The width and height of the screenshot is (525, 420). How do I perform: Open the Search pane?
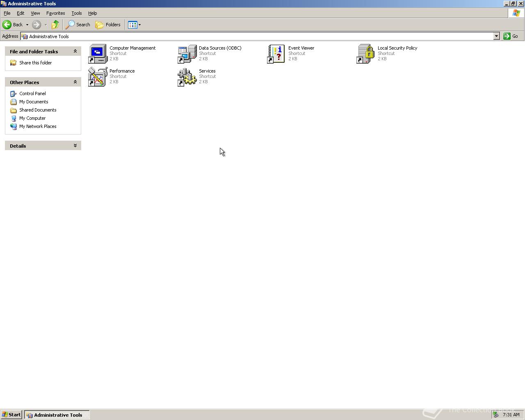(78, 25)
